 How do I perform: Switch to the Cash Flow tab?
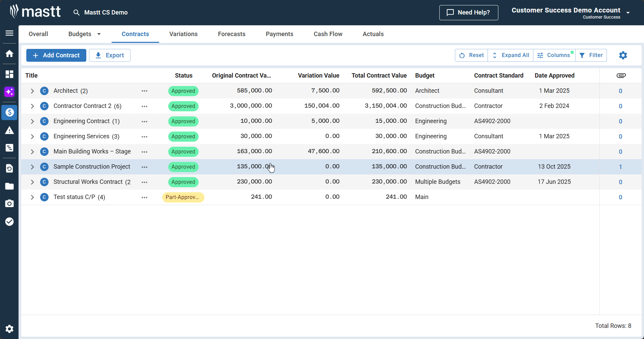coord(328,34)
